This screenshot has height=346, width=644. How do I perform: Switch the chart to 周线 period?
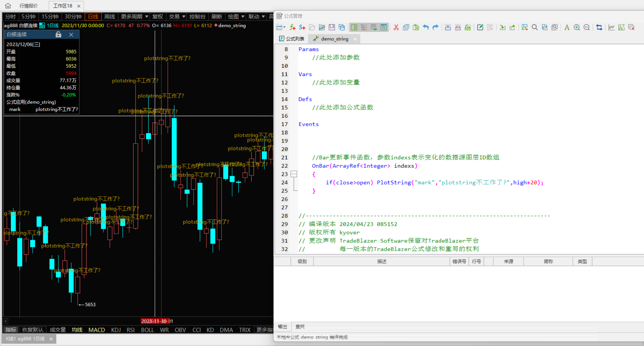point(110,17)
